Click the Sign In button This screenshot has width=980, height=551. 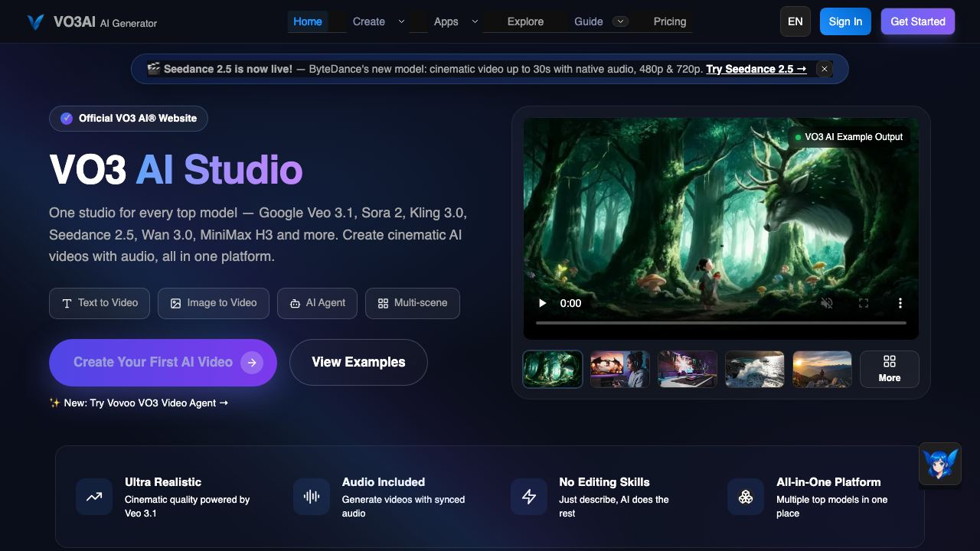(x=845, y=21)
